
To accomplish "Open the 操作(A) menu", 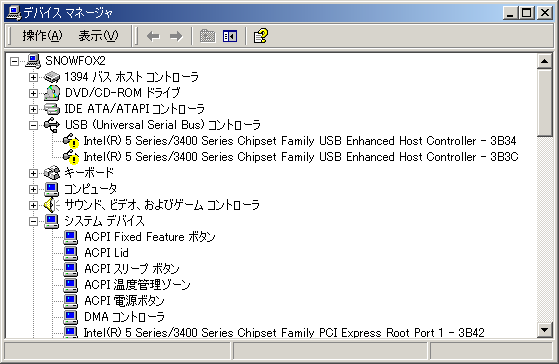I will coord(42,36).
